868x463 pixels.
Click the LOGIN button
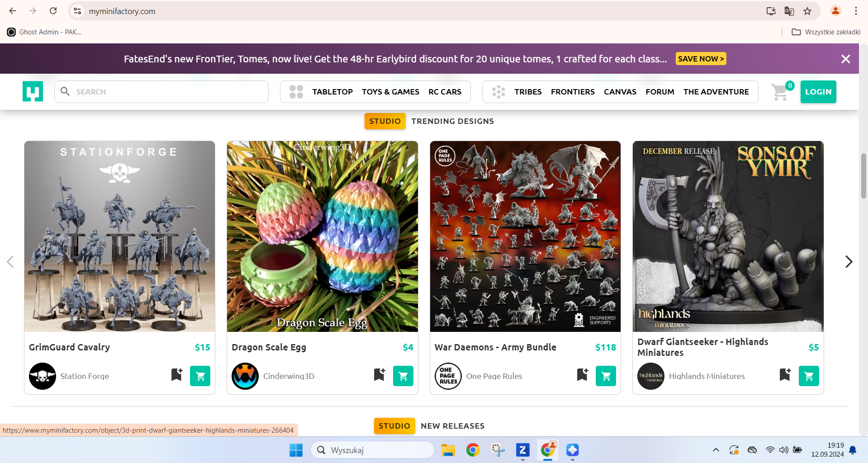coord(818,92)
